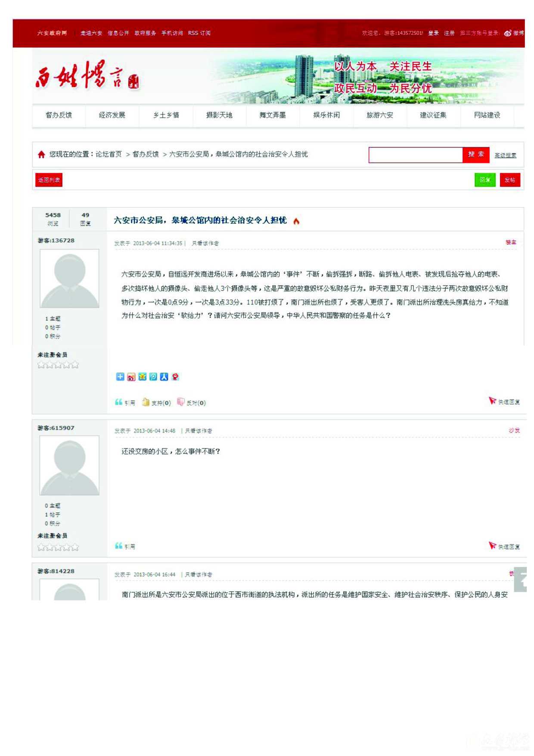
Task: Click the red 搜索 search button
Action: point(476,155)
